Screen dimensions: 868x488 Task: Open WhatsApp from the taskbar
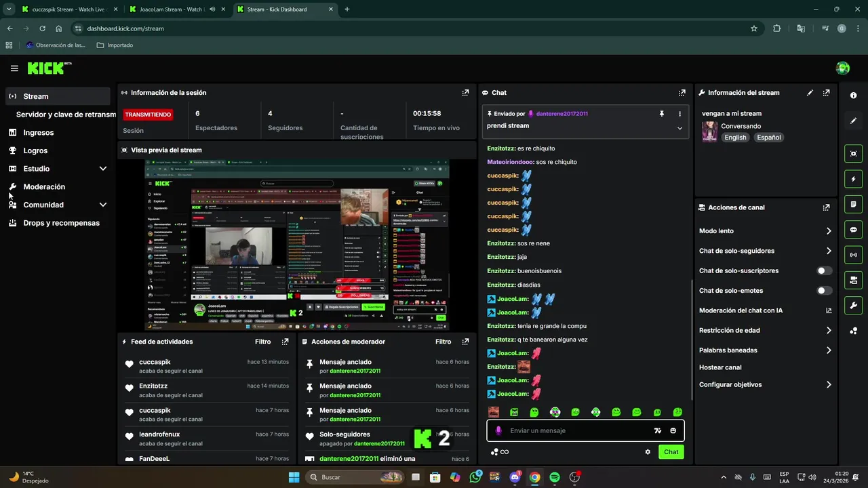(x=475, y=477)
